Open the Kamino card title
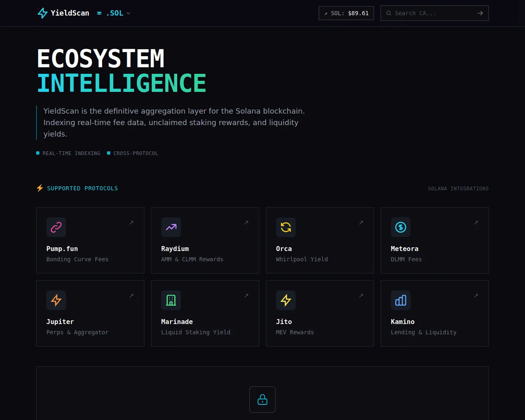The width and height of the screenshot is (525, 420). pyautogui.click(x=403, y=322)
